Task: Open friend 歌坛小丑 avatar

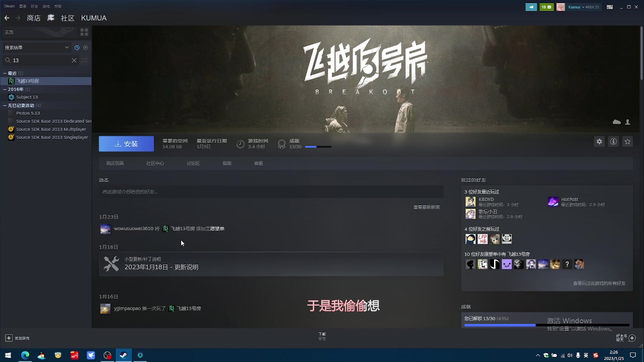Action: click(470, 214)
